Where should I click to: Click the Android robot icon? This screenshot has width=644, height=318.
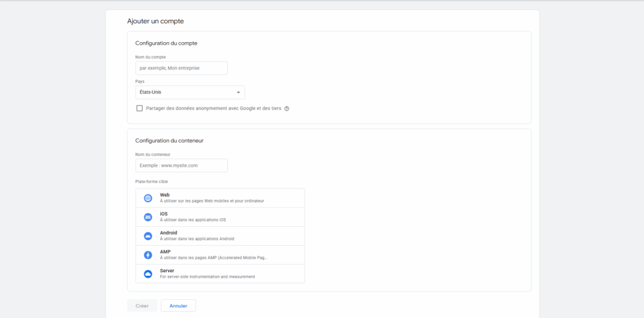pyautogui.click(x=148, y=236)
